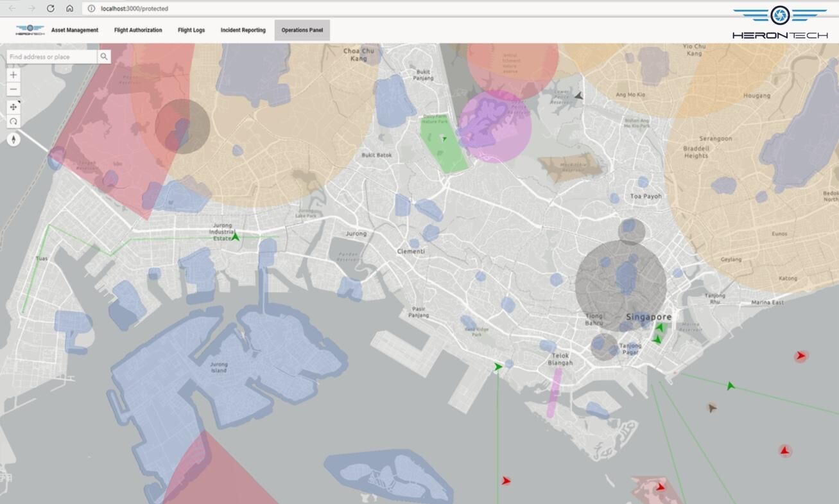Screen dimensions: 839x504
Task: Click the 'Tiong Bahru' map label
Action: (594, 319)
